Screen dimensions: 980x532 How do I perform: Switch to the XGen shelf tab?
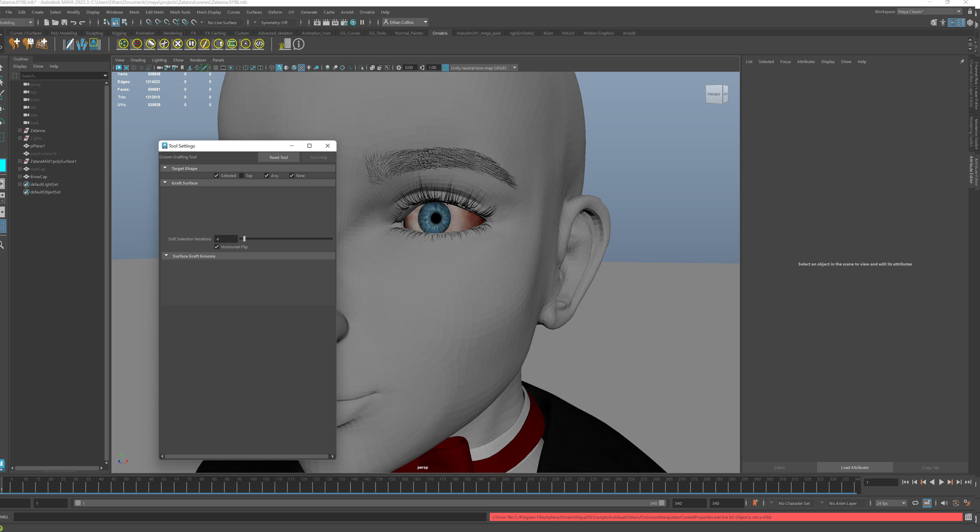(548, 33)
